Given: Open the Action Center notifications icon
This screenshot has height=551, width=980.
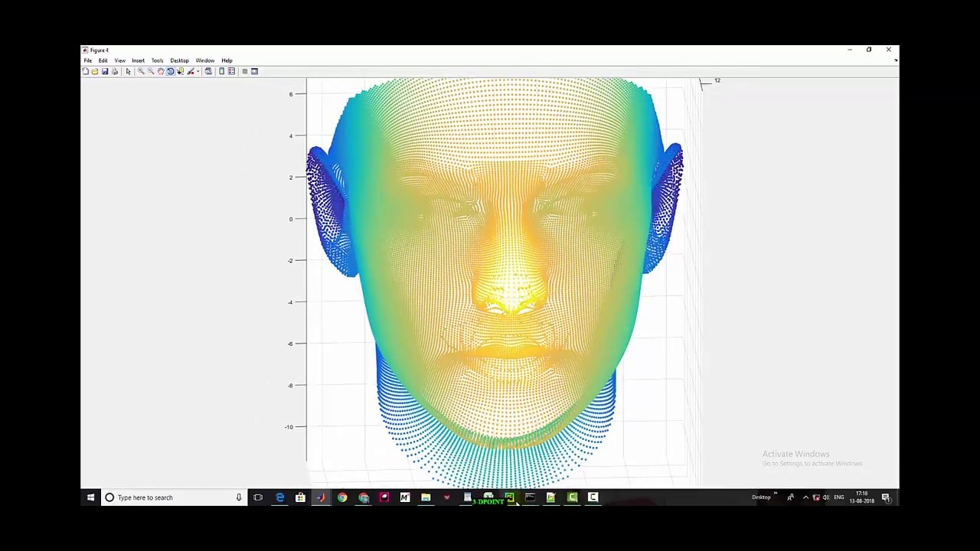Looking at the screenshot, I should click(886, 497).
